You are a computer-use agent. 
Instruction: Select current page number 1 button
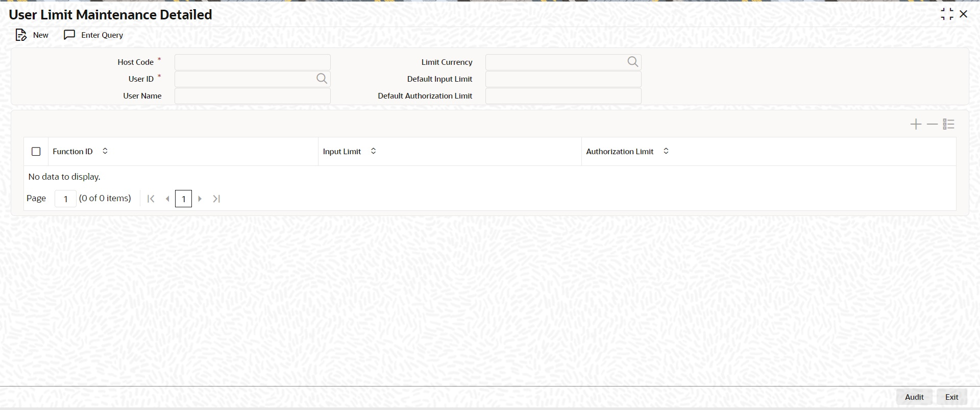183,199
